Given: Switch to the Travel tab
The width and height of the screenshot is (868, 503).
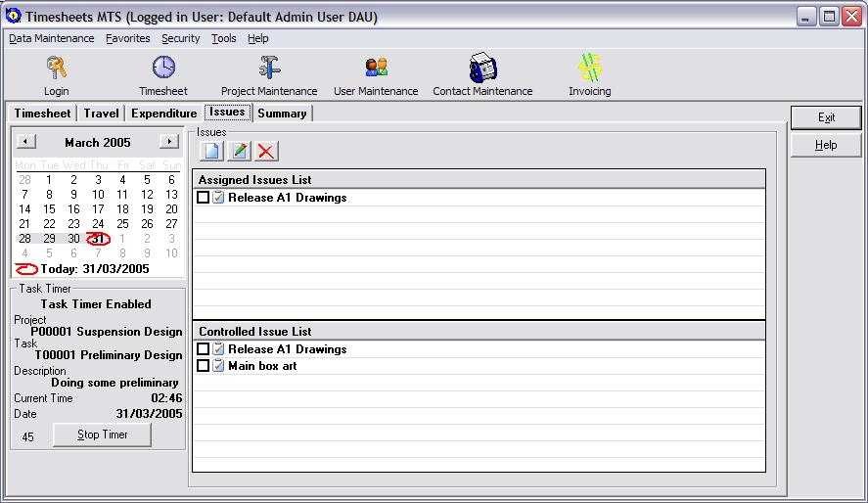Looking at the screenshot, I should 102,113.
